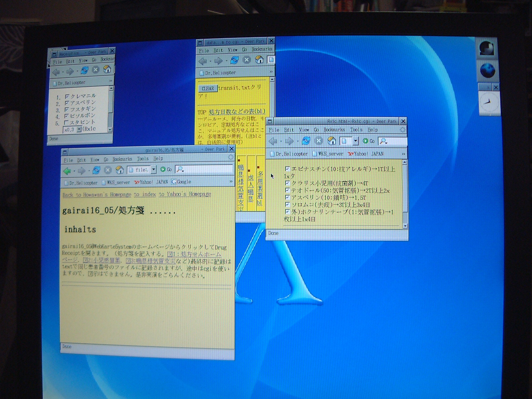Reload page in gairai16_05 window
This screenshot has height=399, width=532.
(96, 170)
